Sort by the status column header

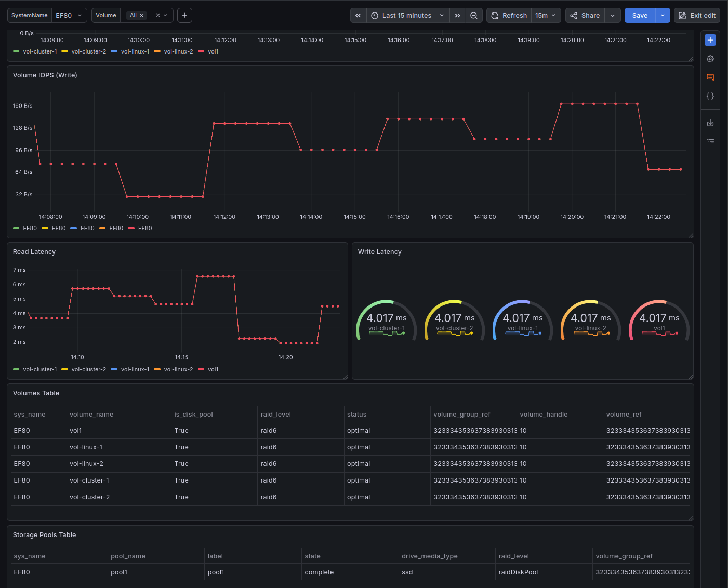[357, 415]
